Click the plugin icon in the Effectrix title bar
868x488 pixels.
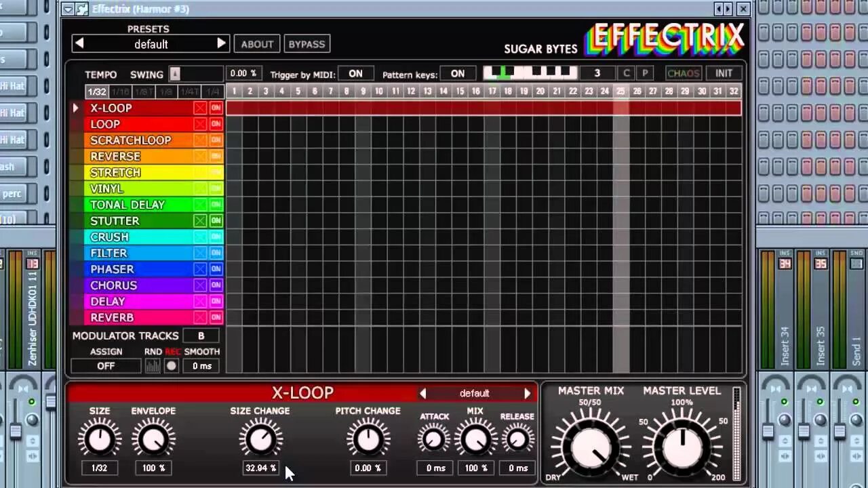click(82, 9)
